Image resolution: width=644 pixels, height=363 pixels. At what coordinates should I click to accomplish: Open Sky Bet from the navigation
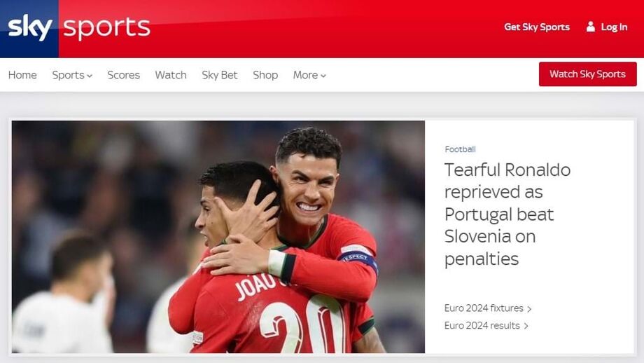coord(220,75)
